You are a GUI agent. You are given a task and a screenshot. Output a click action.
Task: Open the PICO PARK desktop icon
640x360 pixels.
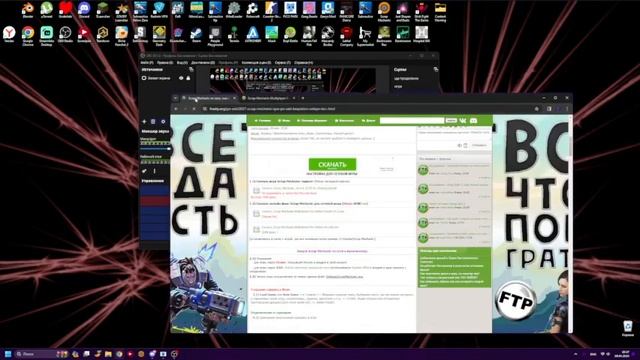pyautogui.click(x=290, y=10)
